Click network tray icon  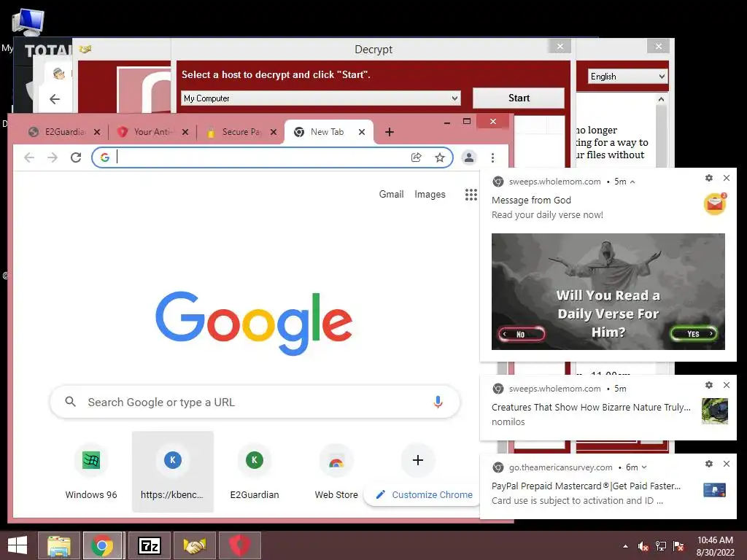[661, 546]
